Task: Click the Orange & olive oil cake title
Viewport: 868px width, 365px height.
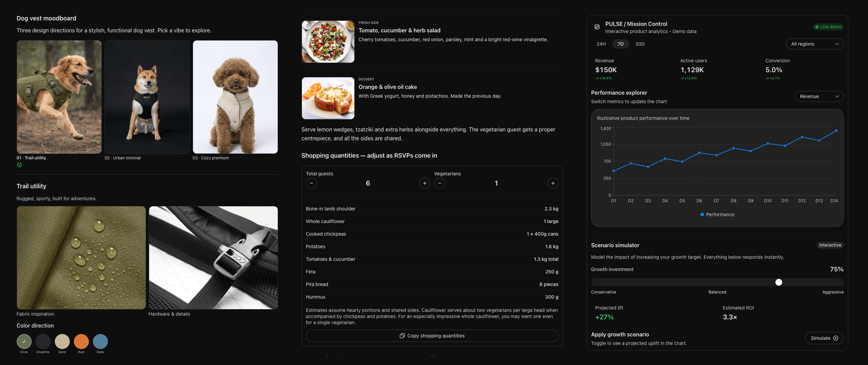Action: pyautogui.click(x=388, y=87)
